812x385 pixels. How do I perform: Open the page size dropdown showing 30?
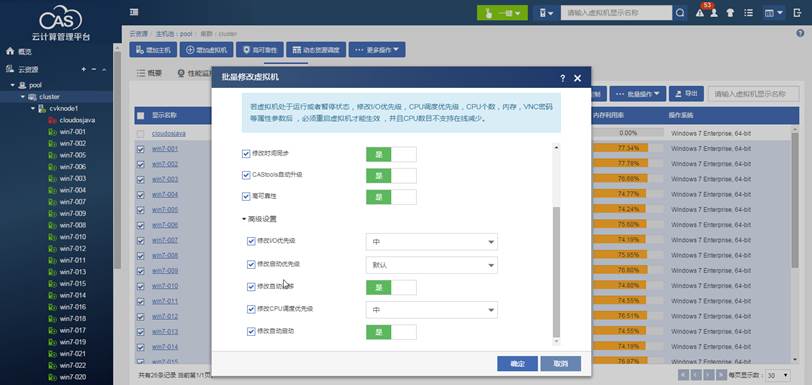tap(778, 375)
